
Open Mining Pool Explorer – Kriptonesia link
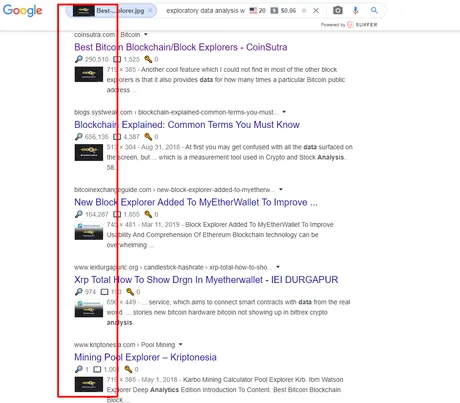(x=145, y=357)
